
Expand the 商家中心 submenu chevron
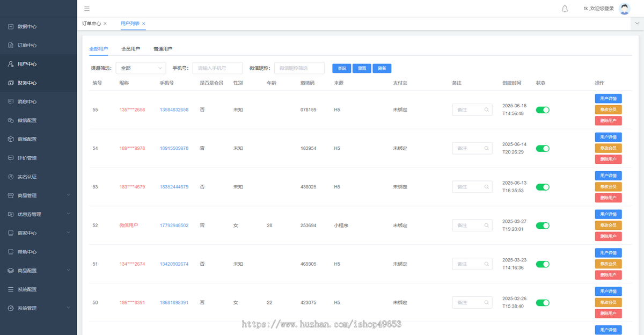pos(68,232)
